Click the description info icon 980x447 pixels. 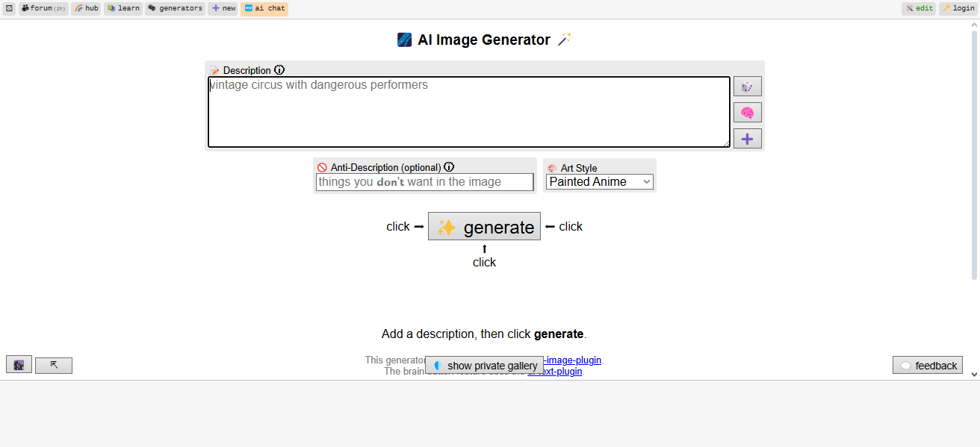coord(279,70)
